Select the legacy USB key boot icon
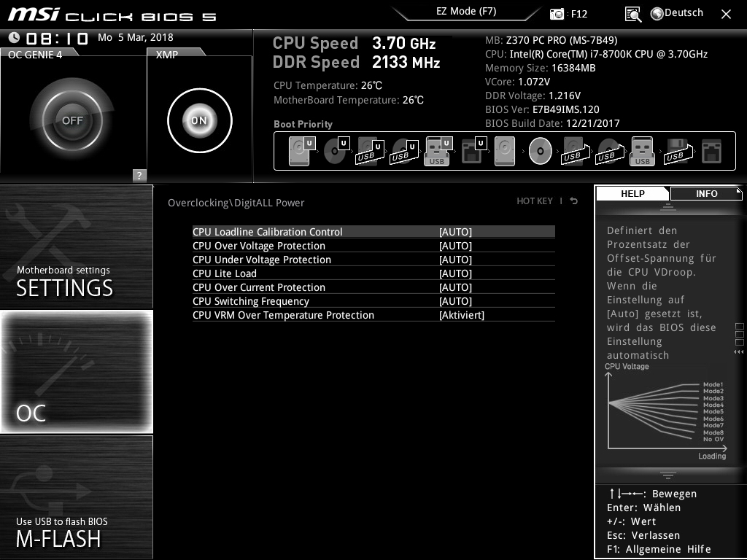 (x=642, y=151)
